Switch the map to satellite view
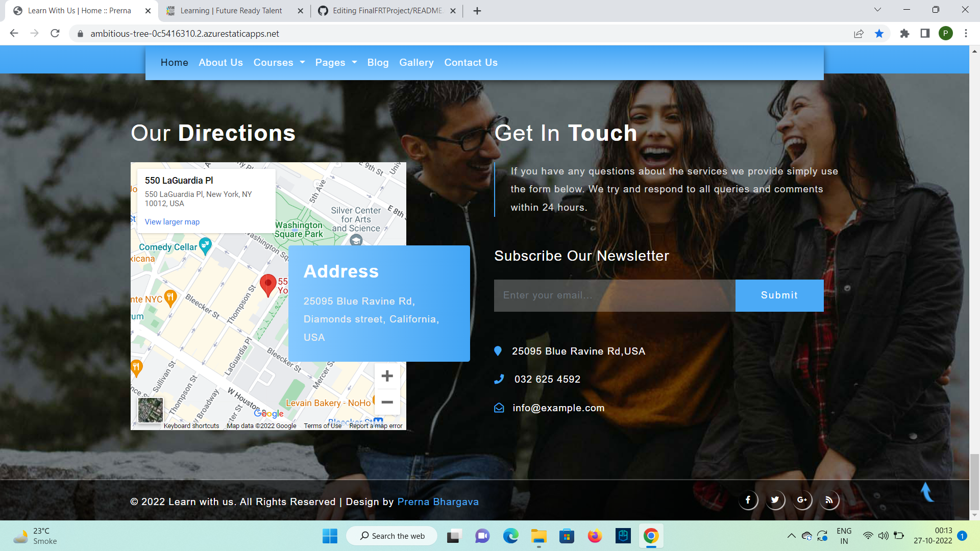Viewport: 980px width, 551px height. pyautogui.click(x=150, y=410)
